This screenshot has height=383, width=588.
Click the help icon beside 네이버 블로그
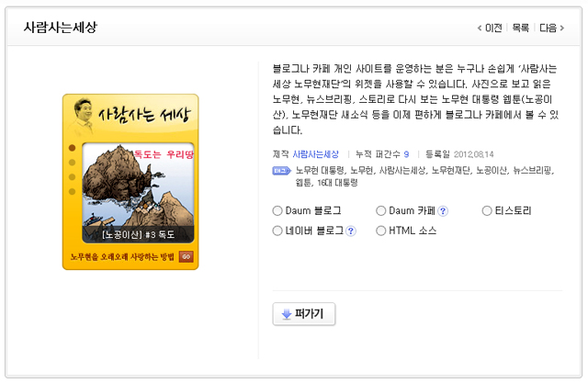tap(351, 231)
